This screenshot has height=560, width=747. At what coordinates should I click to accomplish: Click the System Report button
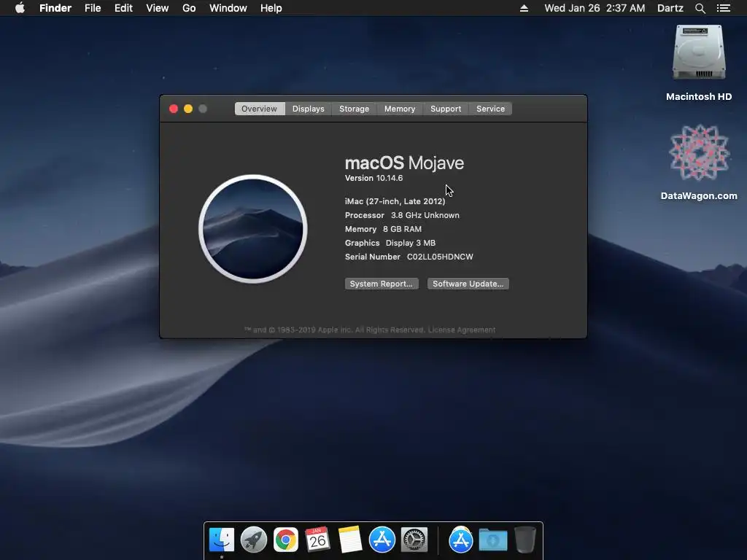(x=381, y=284)
